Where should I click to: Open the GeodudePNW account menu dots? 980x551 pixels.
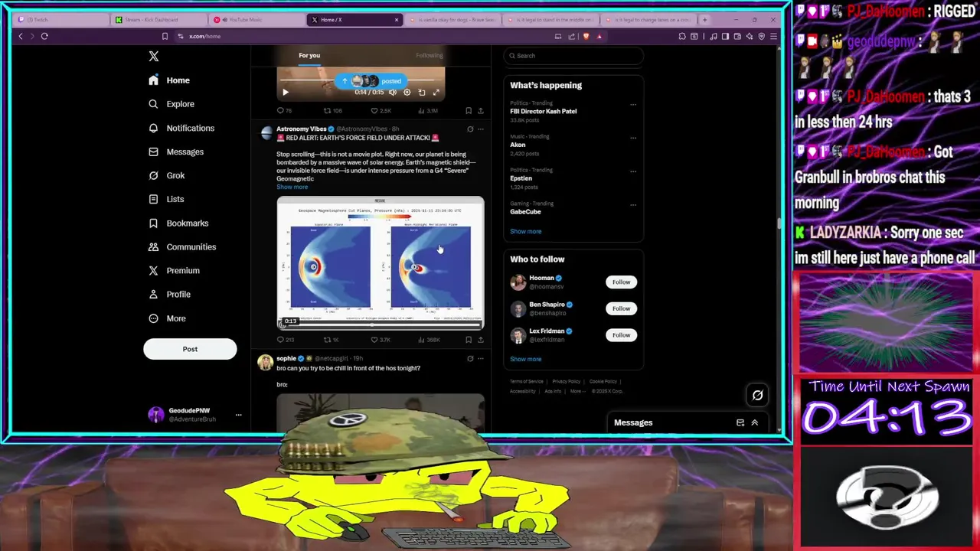[238, 415]
